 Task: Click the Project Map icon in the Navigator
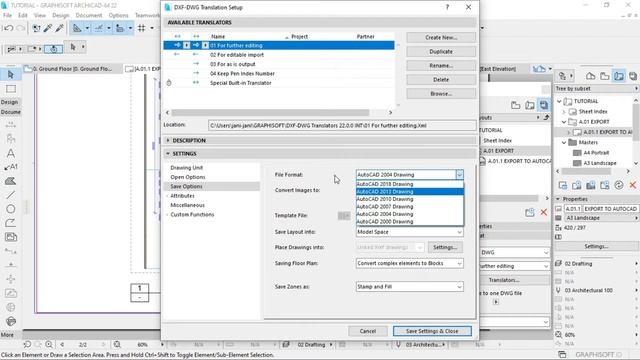click(x=591, y=76)
